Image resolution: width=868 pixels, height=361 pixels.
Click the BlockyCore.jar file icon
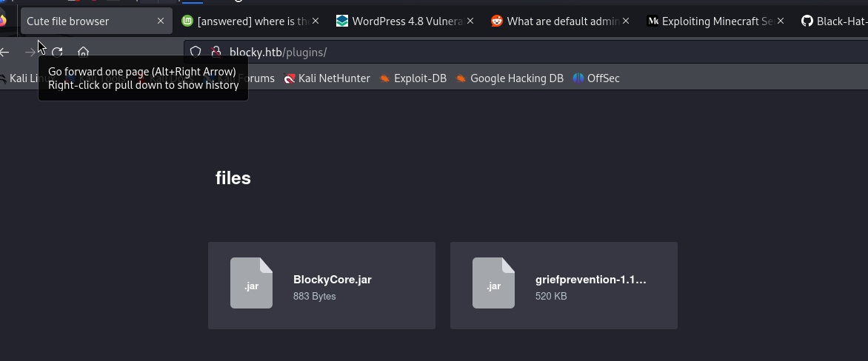click(x=251, y=283)
